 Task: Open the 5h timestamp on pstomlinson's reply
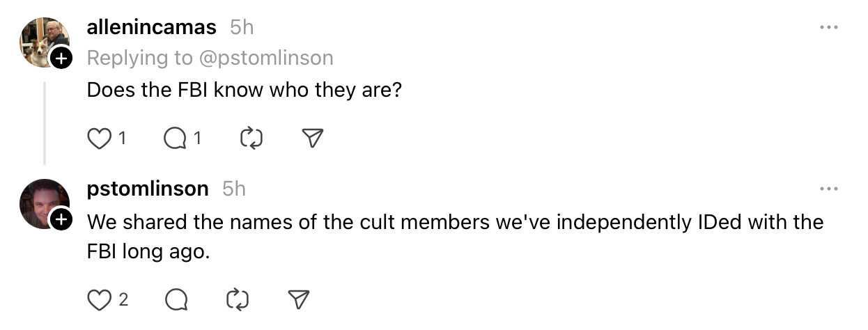tap(233, 189)
